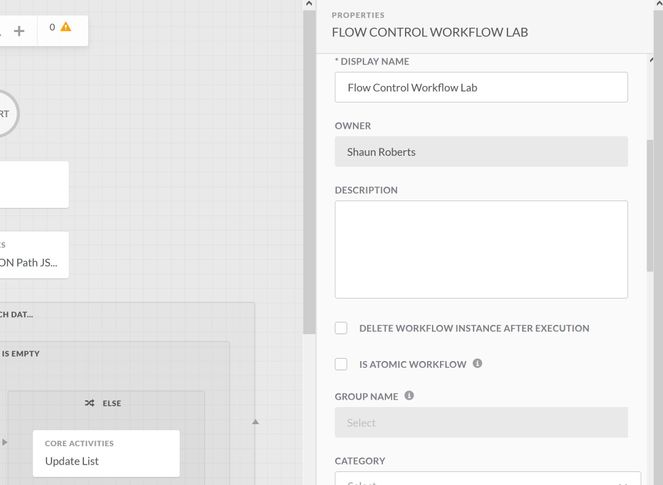Click into the Description text area

pos(481,249)
